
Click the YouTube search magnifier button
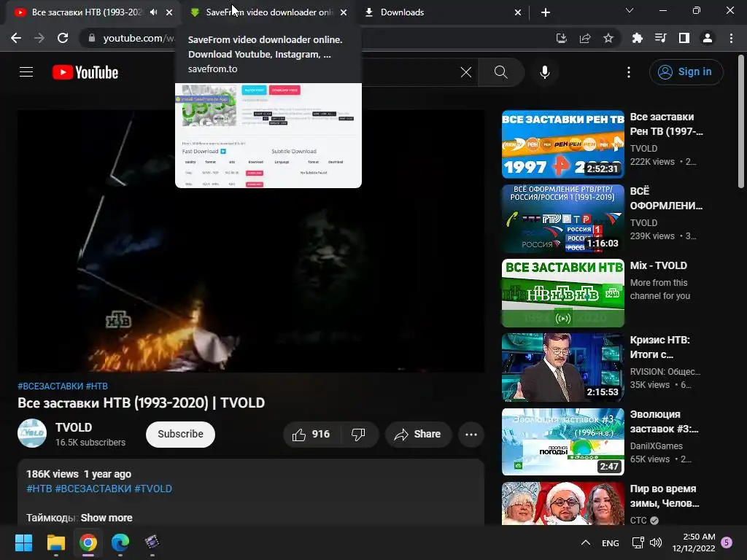[500, 72]
